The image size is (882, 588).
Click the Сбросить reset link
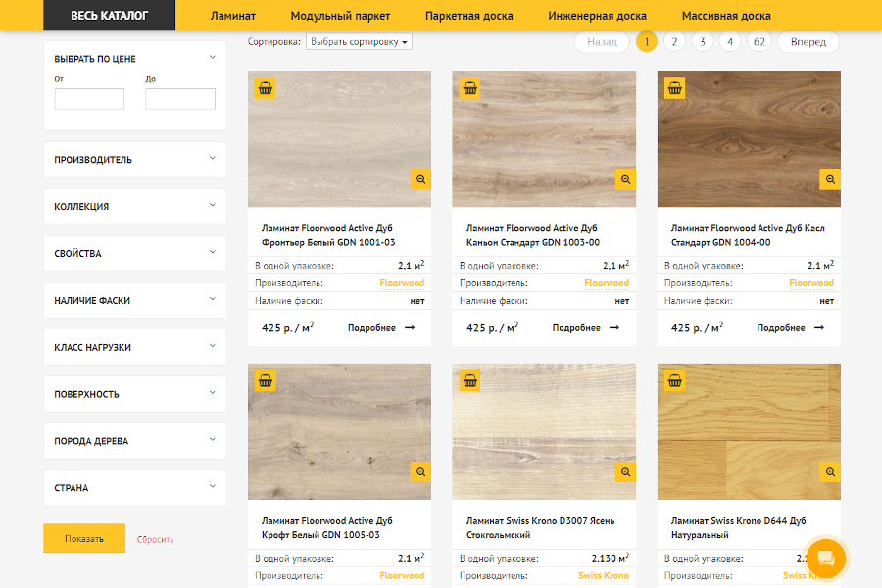coord(156,539)
